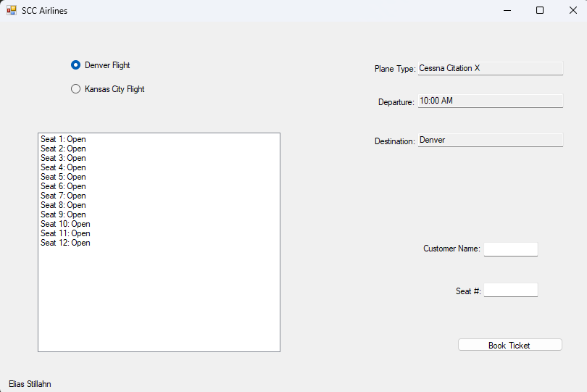Focus the Customer Name text field
This screenshot has width=587, height=392.
[510, 249]
